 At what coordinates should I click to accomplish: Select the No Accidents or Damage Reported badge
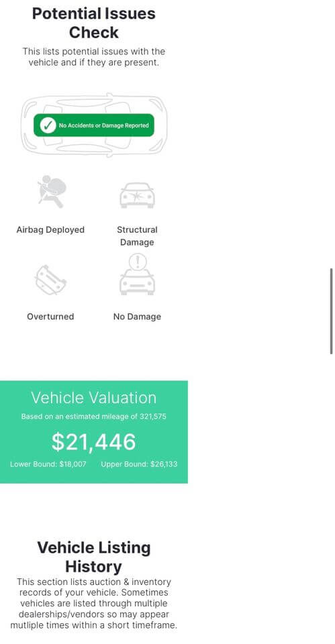94,125
